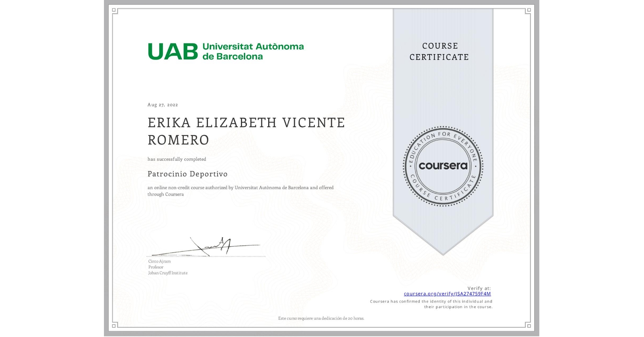The width and height of the screenshot is (644, 337).
Task: Click the date Aug 27, 2022
Action: pos(162,105)
